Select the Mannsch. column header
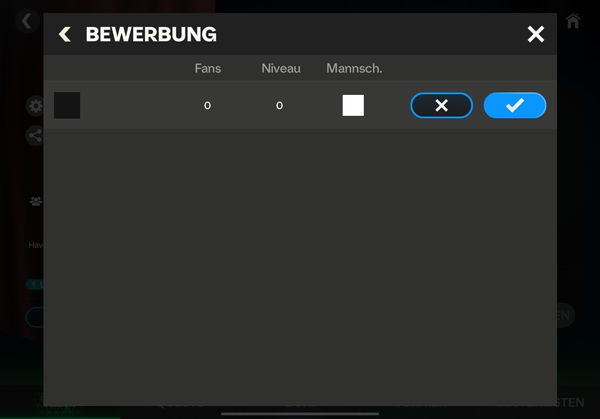The width and height of the screenshot is (600, 419). pyautogui.click(x=354, y=68)
